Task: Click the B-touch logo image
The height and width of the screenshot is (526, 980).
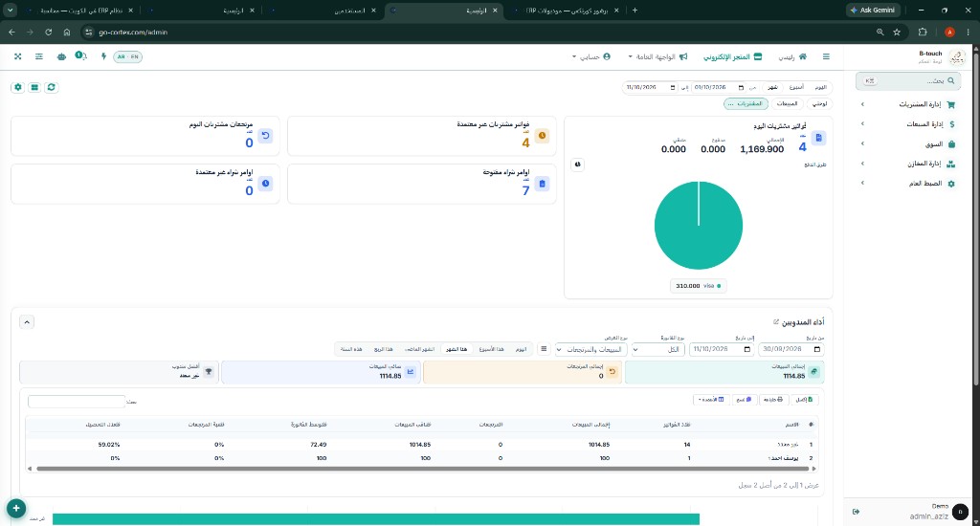Action: (x=956, y=58)
